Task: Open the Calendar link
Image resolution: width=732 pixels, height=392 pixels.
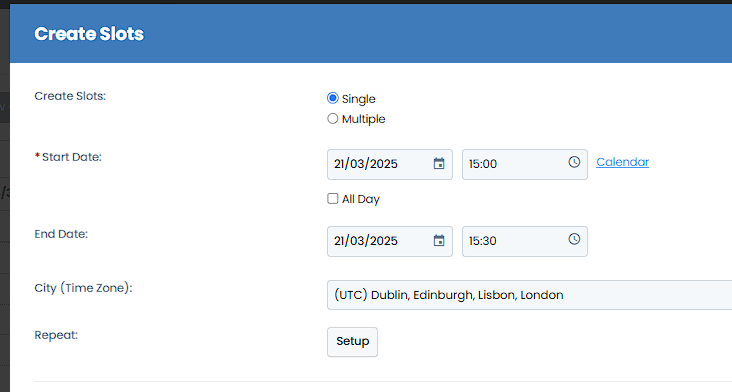Action: [622, 162]
